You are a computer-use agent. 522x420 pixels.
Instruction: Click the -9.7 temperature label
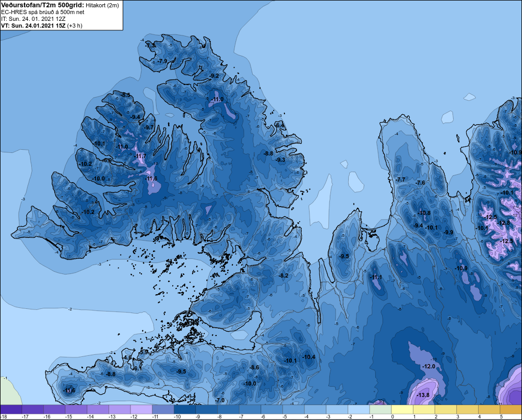pos(149,127)
